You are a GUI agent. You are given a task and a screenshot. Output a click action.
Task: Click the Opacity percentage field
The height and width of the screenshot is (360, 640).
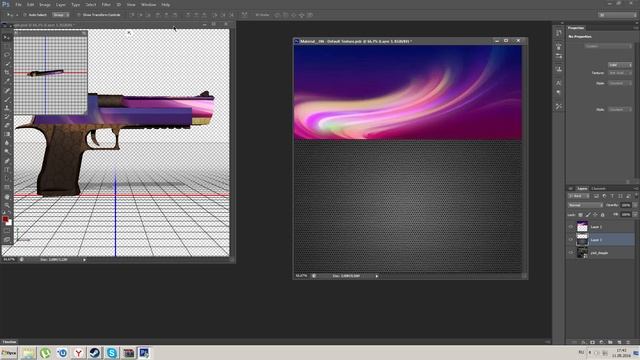pyautogui.click(x=626, y=205)
